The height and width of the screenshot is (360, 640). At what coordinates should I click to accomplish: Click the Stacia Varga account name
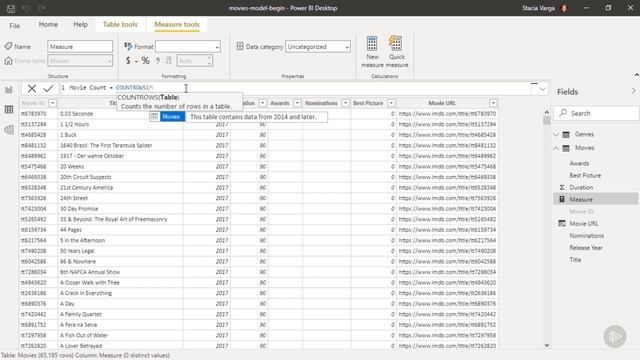(x=538, y=8)
